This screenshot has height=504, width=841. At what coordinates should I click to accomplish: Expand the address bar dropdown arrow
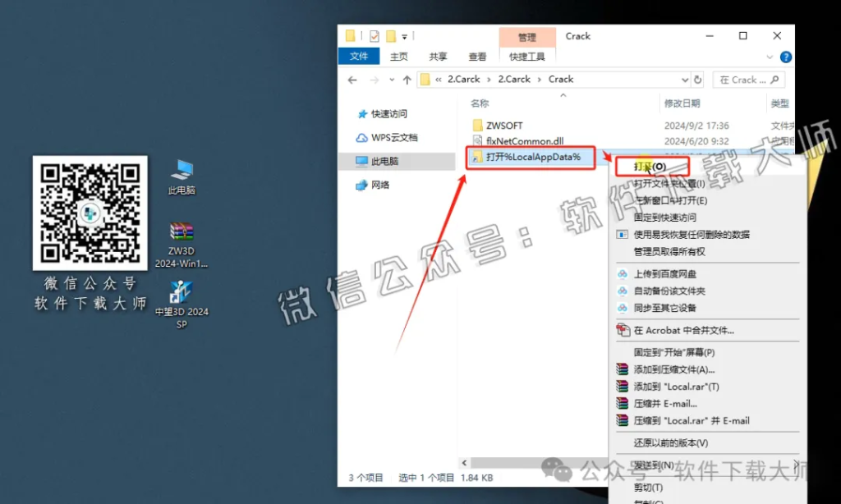pos(687,79)
